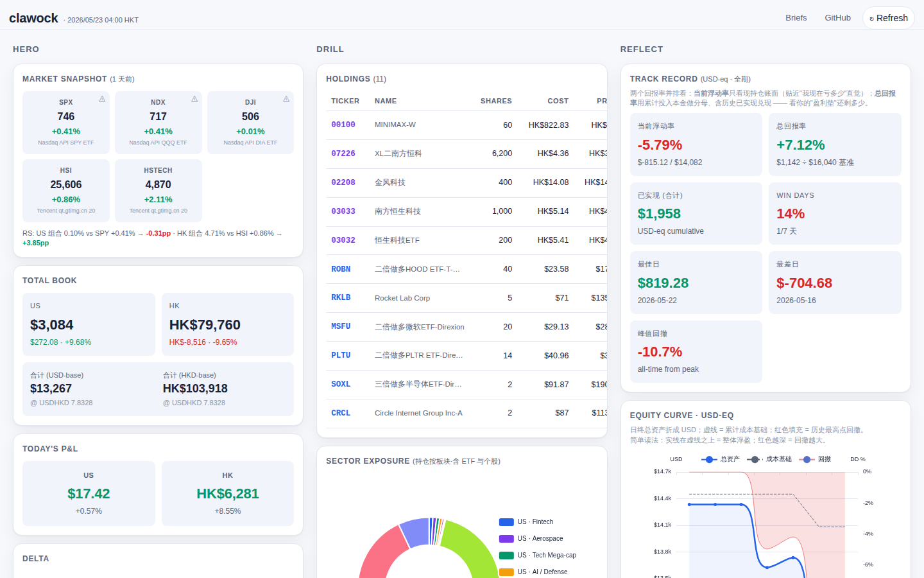Open the GitHub link
Screen dimensions: 924x578
pos(837,18)
